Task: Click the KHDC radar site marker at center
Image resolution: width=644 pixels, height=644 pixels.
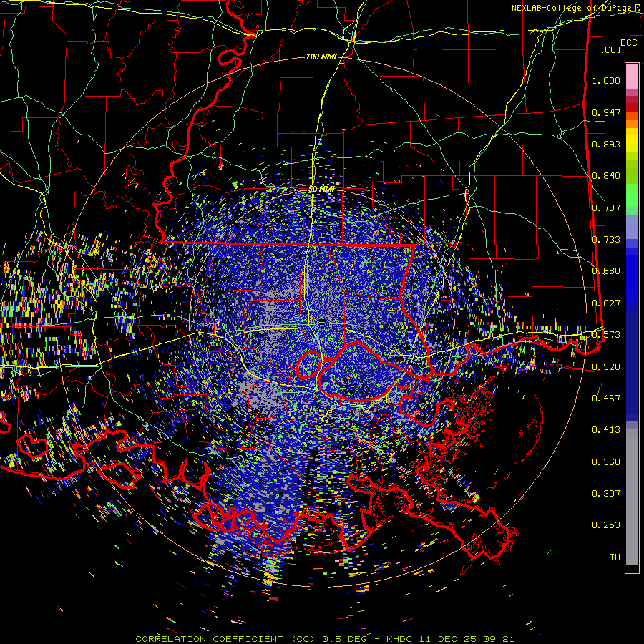Action: coord(323,323)
